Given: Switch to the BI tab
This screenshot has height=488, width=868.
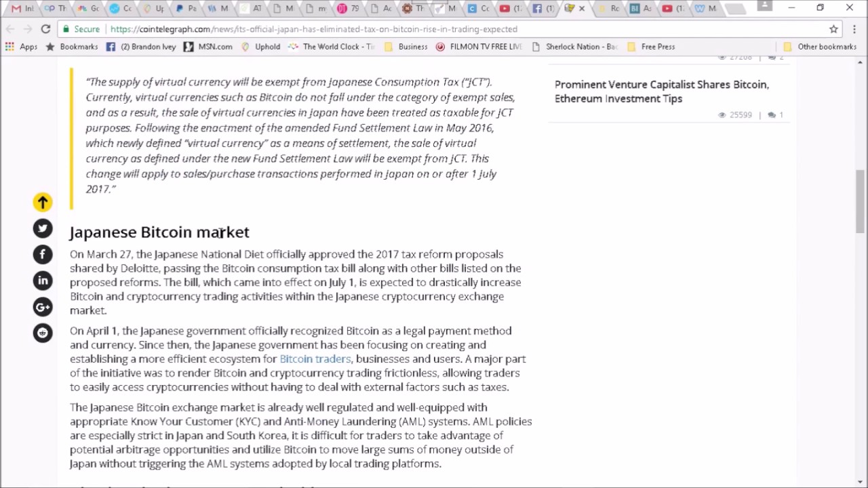Looking at the screenshot, I should tap(641, 9).
